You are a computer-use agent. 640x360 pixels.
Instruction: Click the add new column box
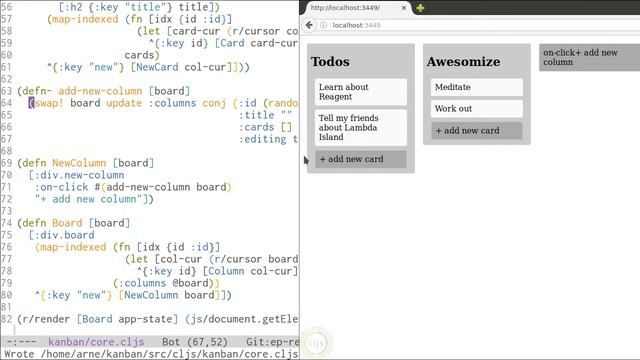point(589,58)
